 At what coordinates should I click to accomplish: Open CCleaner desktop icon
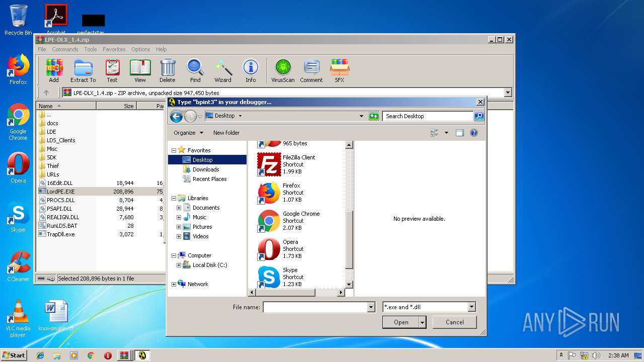point(18,266)
